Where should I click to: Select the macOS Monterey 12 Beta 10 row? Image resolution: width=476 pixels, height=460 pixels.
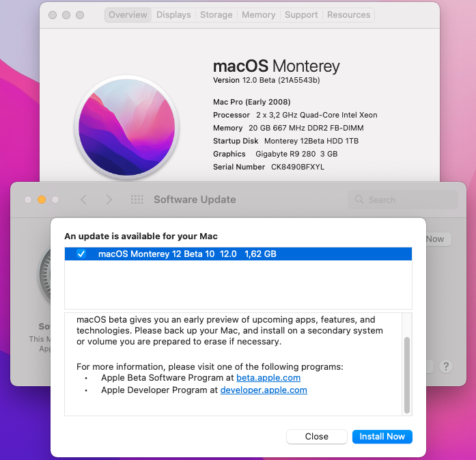coord(238,254)
